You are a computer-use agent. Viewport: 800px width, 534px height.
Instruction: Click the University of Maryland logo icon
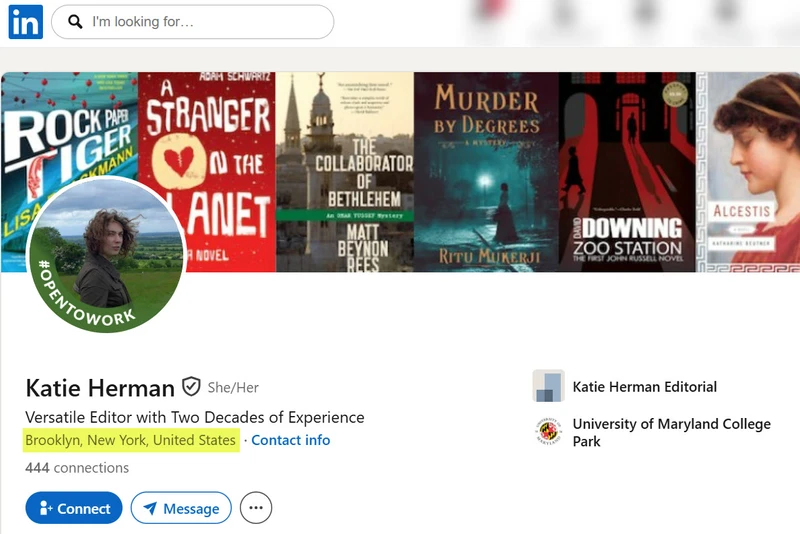click(548, 431)
